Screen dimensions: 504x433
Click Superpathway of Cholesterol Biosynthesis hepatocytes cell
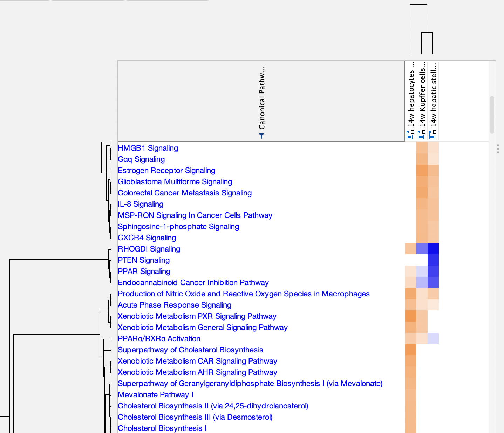(x=411, y=350)
